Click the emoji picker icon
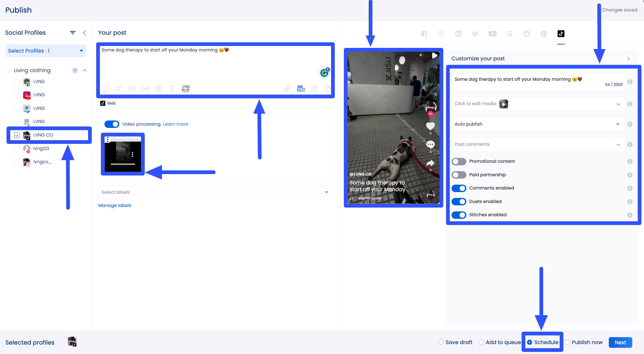Viewport: 644px width, 354px height. pos(105,88)
